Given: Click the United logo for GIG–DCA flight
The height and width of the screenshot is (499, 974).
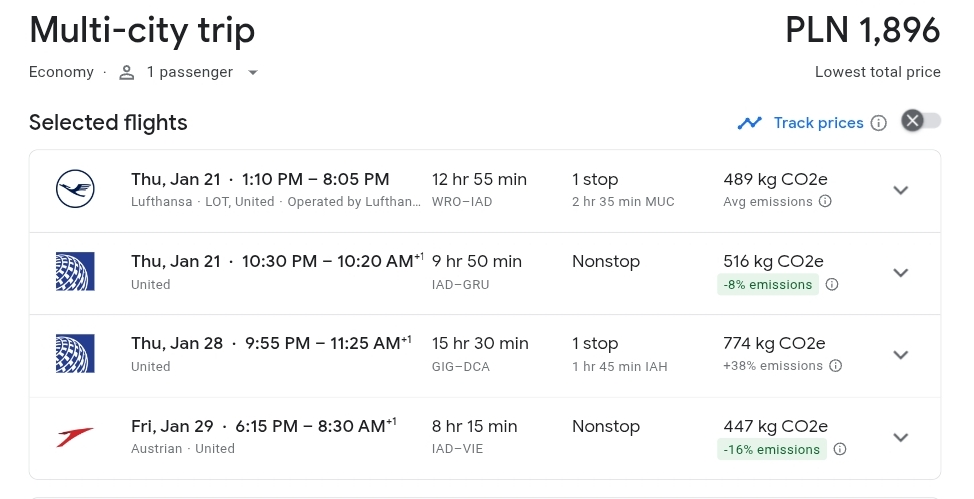Looking at the screenshot, I should (75, 354).
